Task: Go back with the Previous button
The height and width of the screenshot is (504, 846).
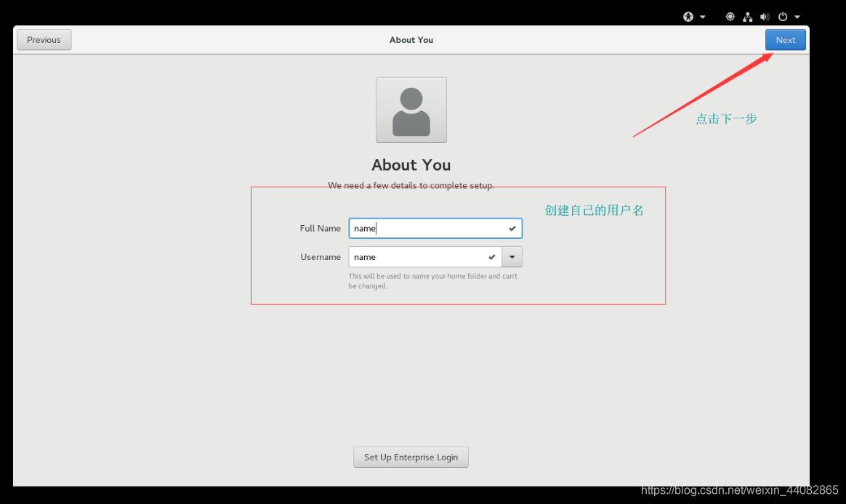Action: [44, 40]
